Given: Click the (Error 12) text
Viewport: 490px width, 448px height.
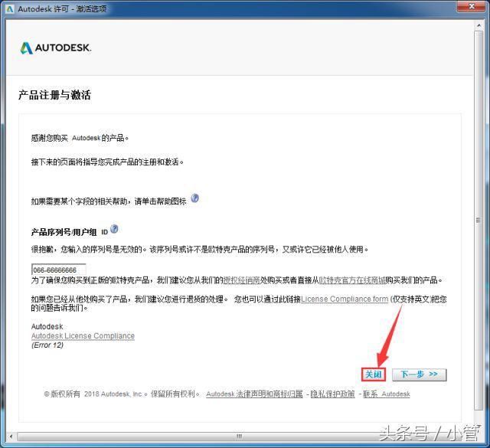Looking at the screenshot, I should click(x=47, y=345).
